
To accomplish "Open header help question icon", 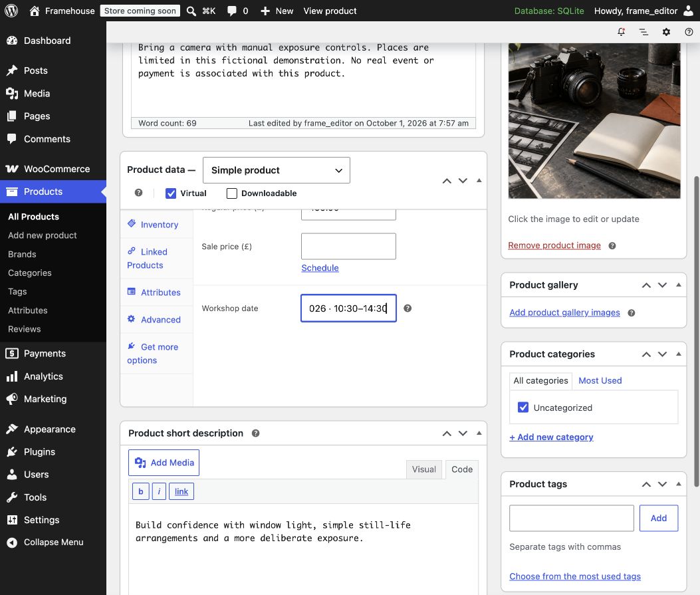I will [689, 32].
